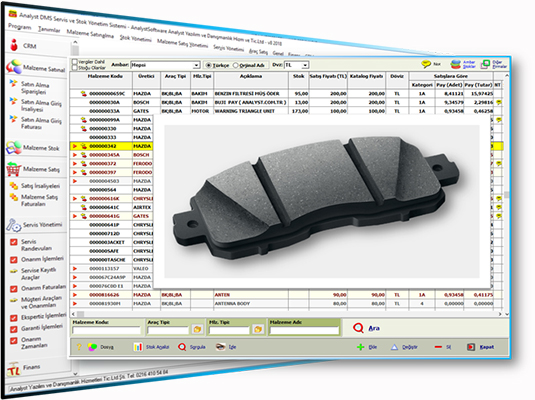This screenshot has height=400, width=535.
Task: Select the Orjinal Adı radio button
Action: (235, 65)
